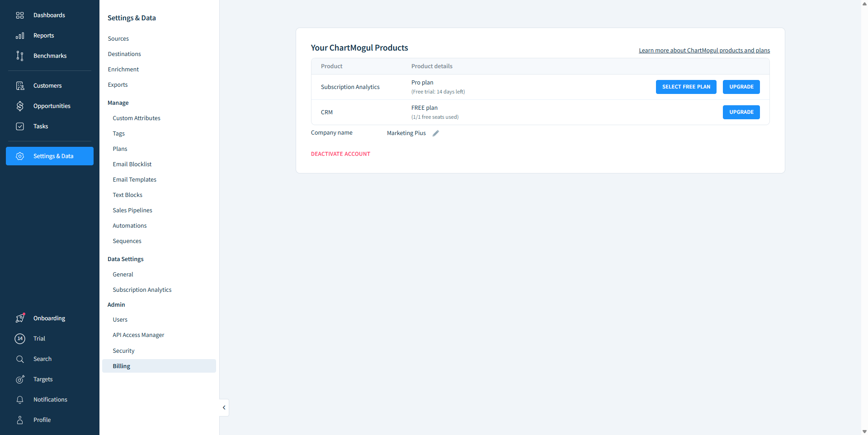Click the page scrollbar down arrow
The width and height of the screenshot is (868, 435).
pos(864,431)
